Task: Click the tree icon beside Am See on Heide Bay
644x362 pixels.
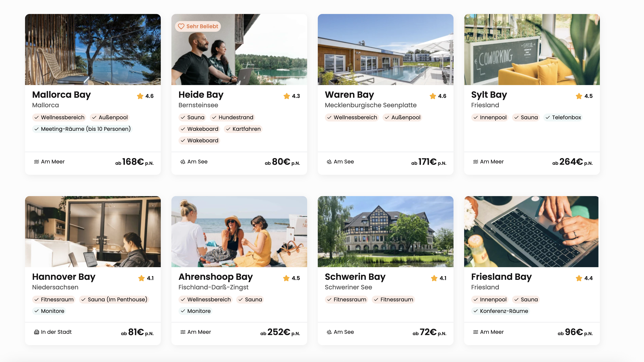Action: coord(183,161)
